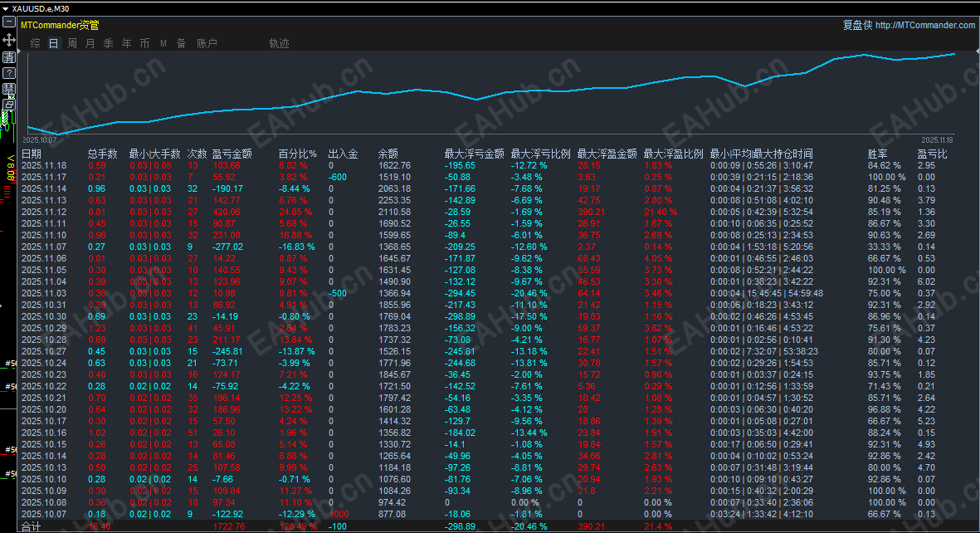Switch to the 综 summary tab
The height and width of the screenshot is (533, 980).
tap(36, 43)
